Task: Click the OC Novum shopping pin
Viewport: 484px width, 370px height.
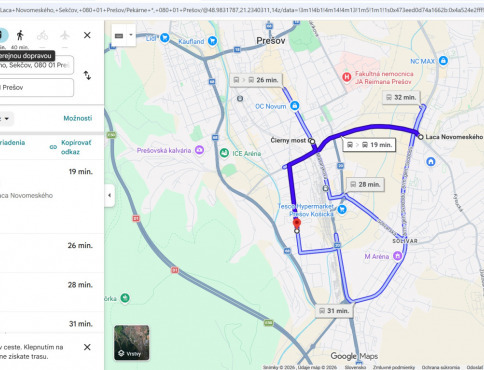Action: click(294, 106)
